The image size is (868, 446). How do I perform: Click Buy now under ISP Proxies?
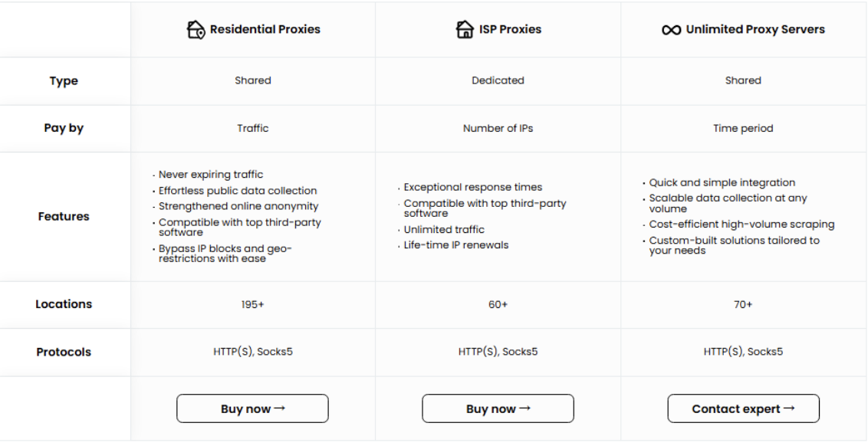tap(498, 408)
